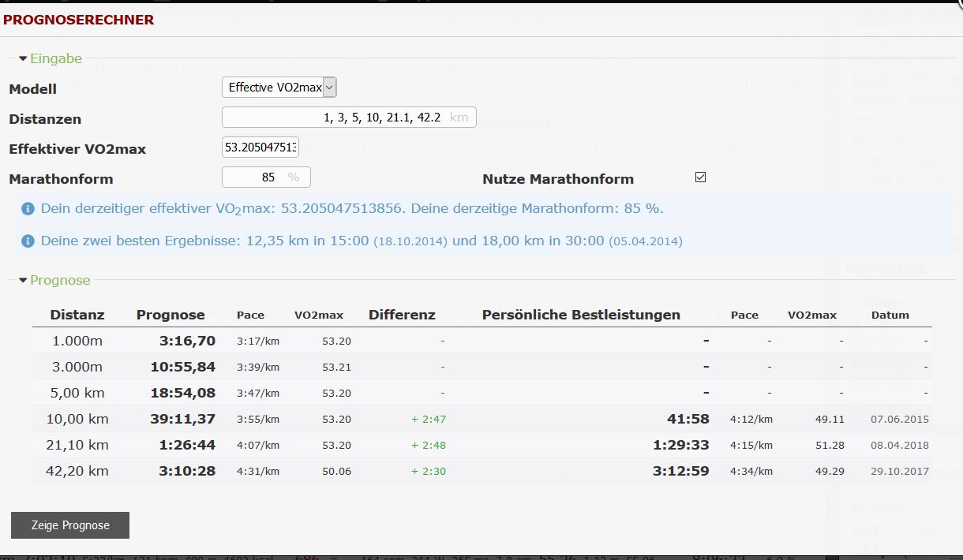Click the Distanz column header
Image resolution: width=963 pixels, height=560 pixels.
pos(77,315)
